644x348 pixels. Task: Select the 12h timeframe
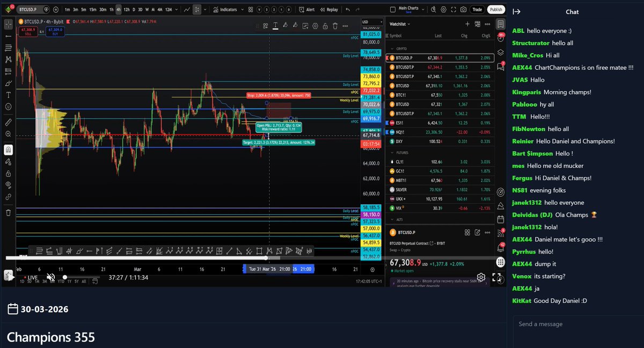pos(127,10)
